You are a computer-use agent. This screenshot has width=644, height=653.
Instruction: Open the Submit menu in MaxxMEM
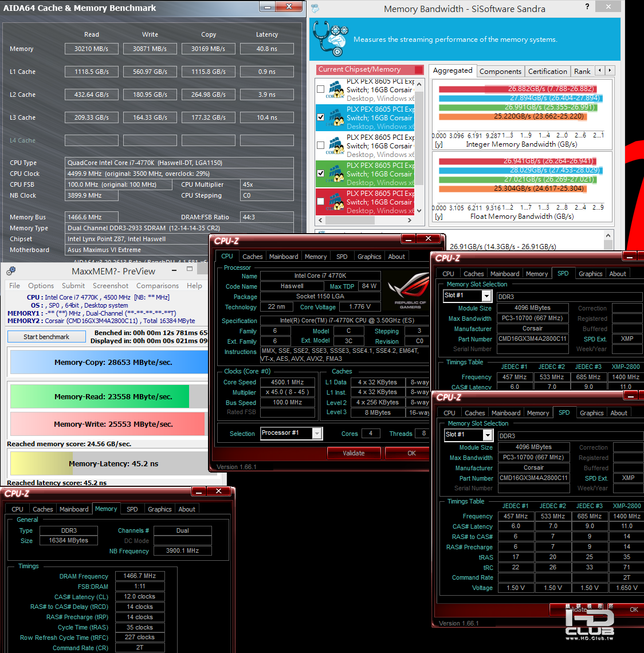[x=73, y=286]
